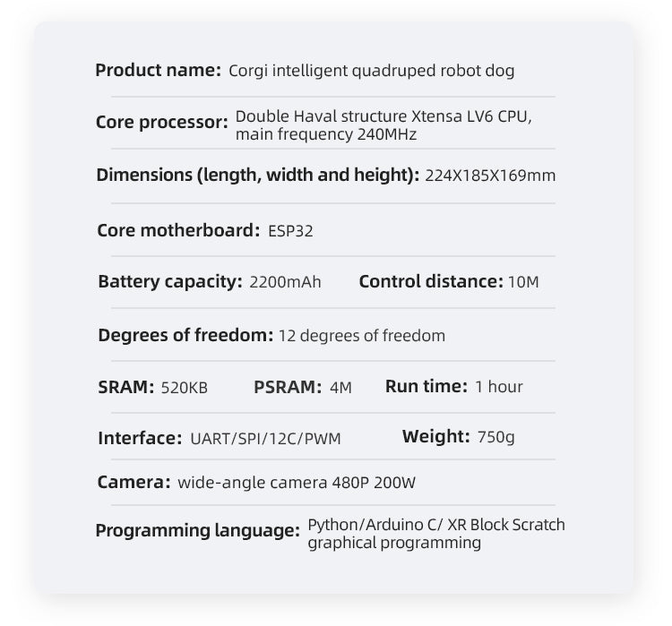Click the "Weight:" label
The image size is (672, 626).
click(x=436, y=436)
